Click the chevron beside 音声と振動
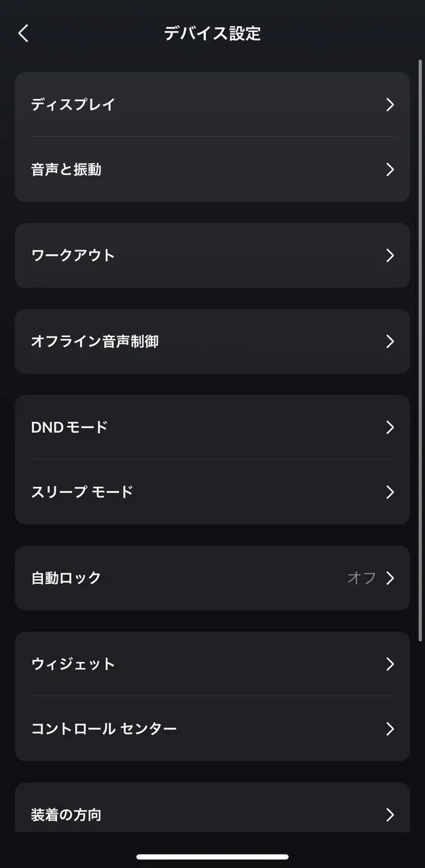 coord(390,170)
